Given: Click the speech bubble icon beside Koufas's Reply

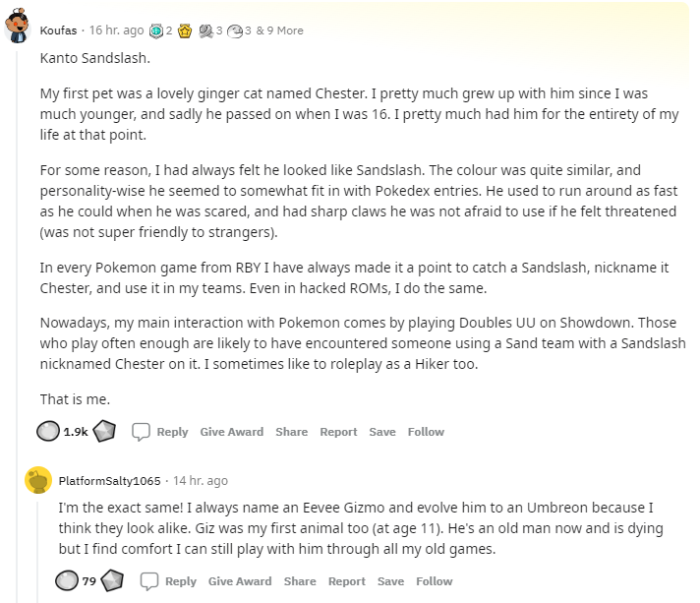Looking at the screenshot, I should tap(141, 432).
